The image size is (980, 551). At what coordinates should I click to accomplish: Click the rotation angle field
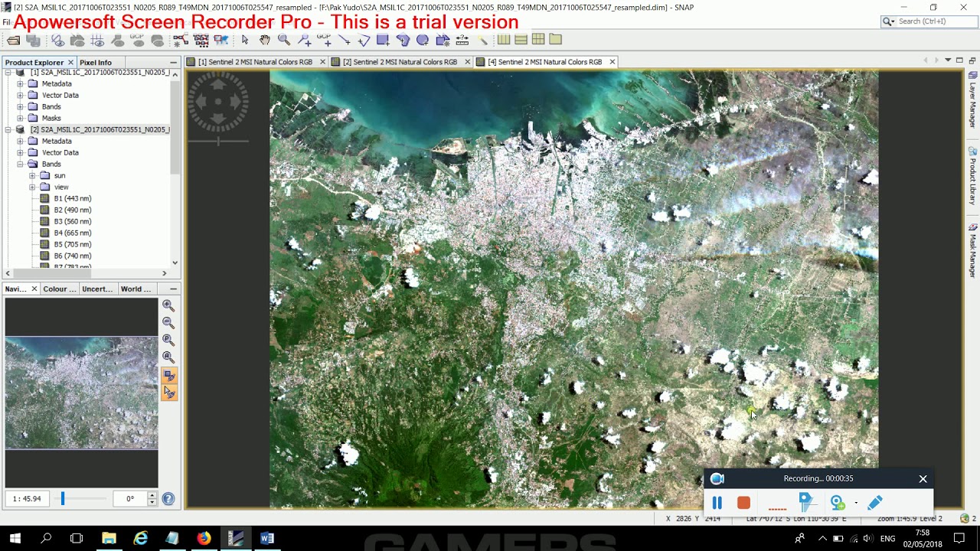click(130, 499)
